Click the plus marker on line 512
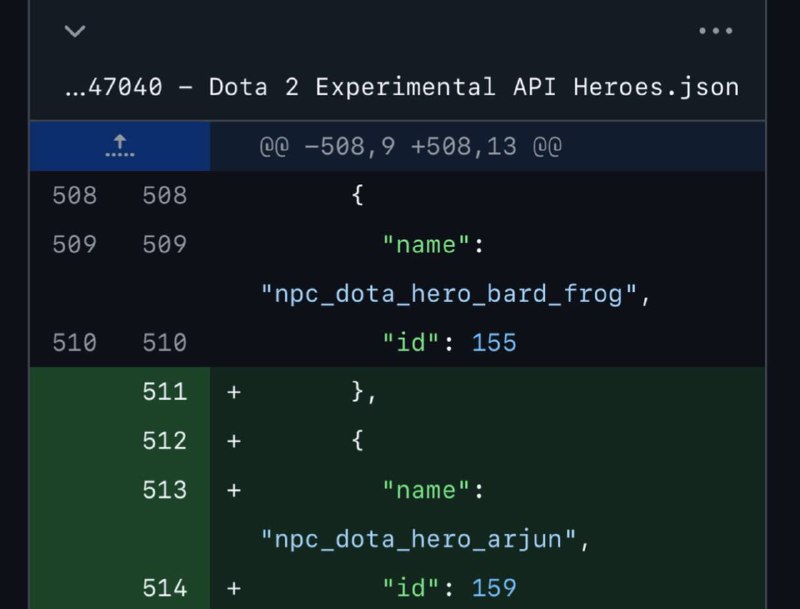The image size is (800, 609). 234,441
